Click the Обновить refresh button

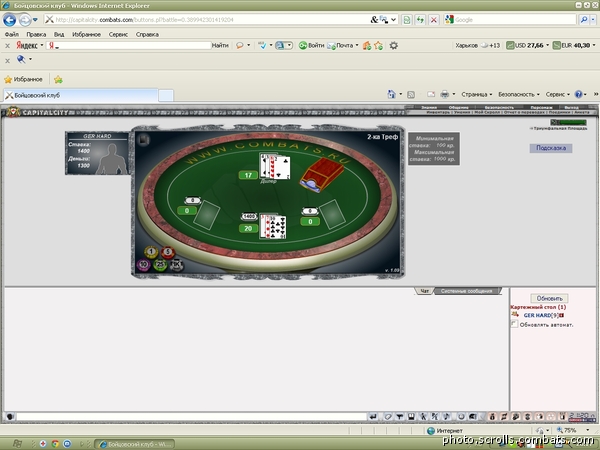(x=549, y=298)
